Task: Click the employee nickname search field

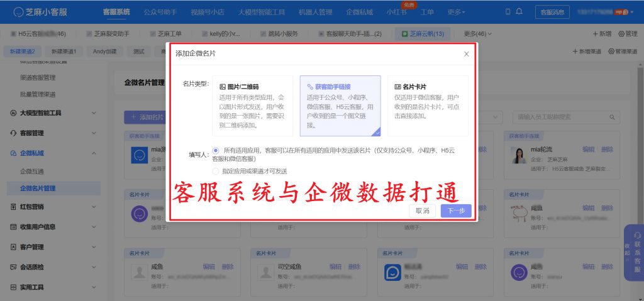Action: [x=566, y=117]
